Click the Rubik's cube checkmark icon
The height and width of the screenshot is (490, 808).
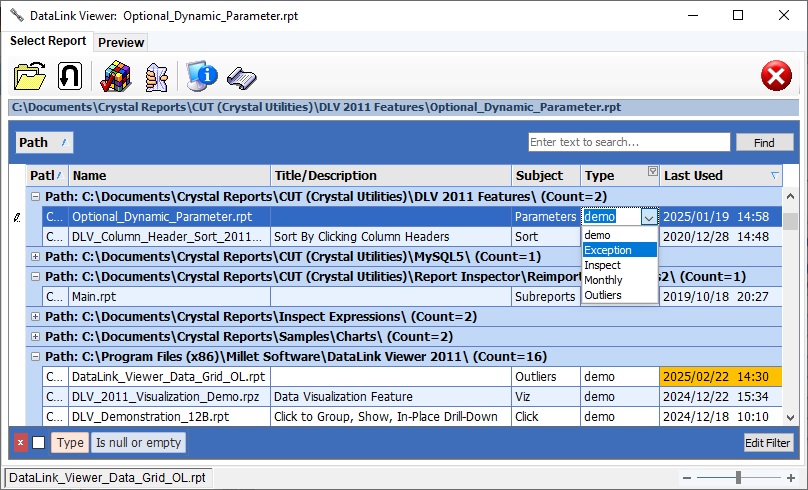point(115,76)
